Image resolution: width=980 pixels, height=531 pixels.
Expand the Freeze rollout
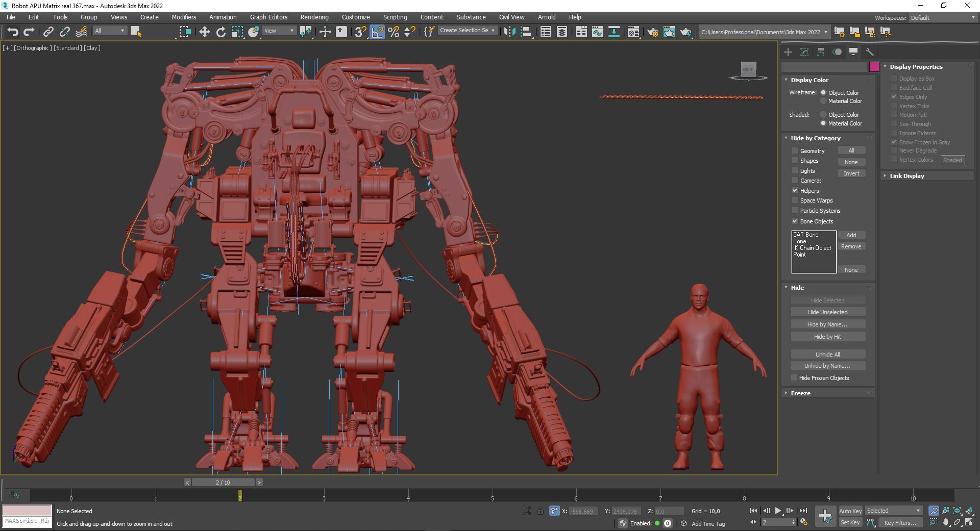pyautogui.click(x=800, y=393)
